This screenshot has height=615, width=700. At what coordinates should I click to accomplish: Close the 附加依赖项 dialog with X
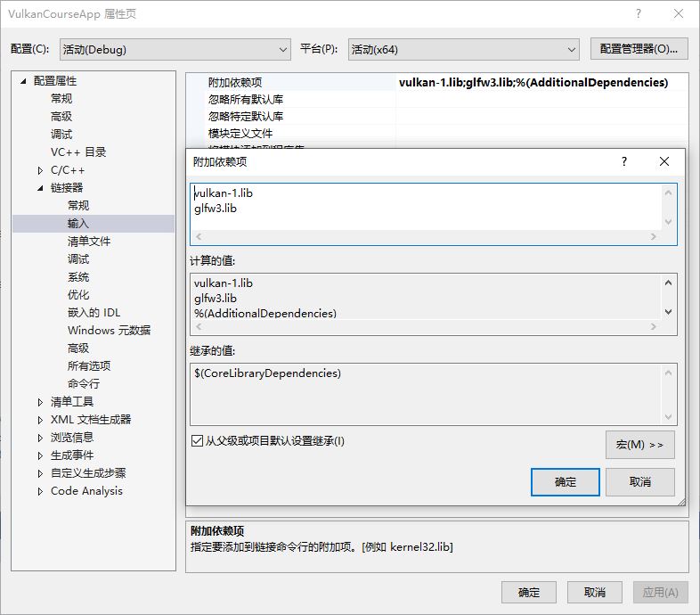pyautogui.click(x=663, y=161)
